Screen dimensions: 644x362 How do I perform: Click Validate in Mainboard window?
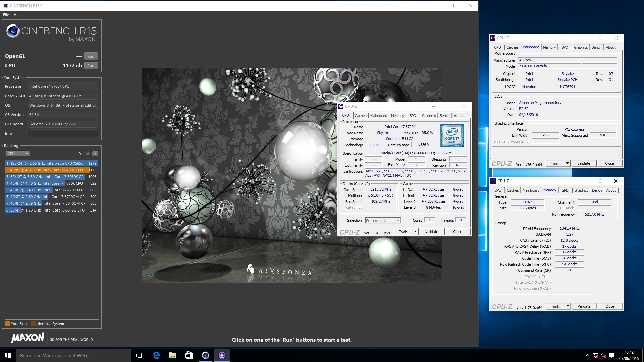(584, 163)
